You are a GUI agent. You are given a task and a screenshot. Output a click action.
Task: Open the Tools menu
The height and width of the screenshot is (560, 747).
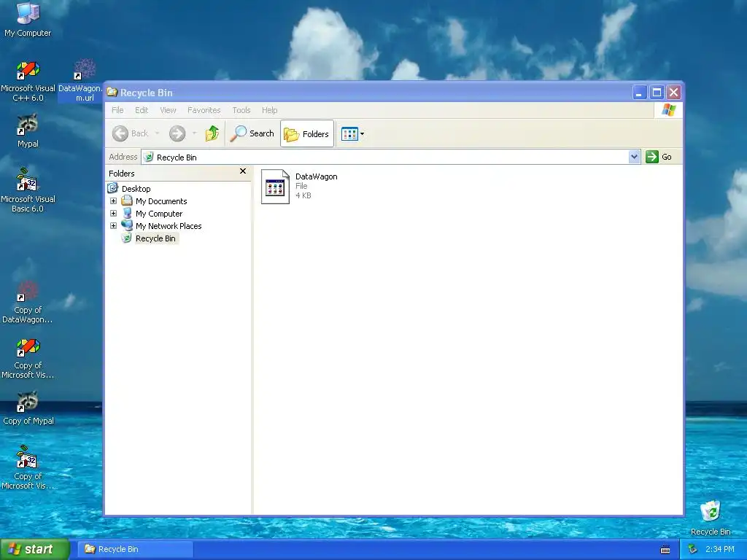(241, 110)
